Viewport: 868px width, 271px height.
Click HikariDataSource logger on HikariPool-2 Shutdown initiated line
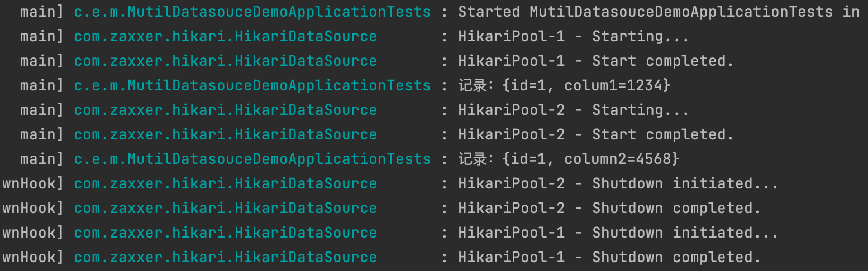click(225, 183)
